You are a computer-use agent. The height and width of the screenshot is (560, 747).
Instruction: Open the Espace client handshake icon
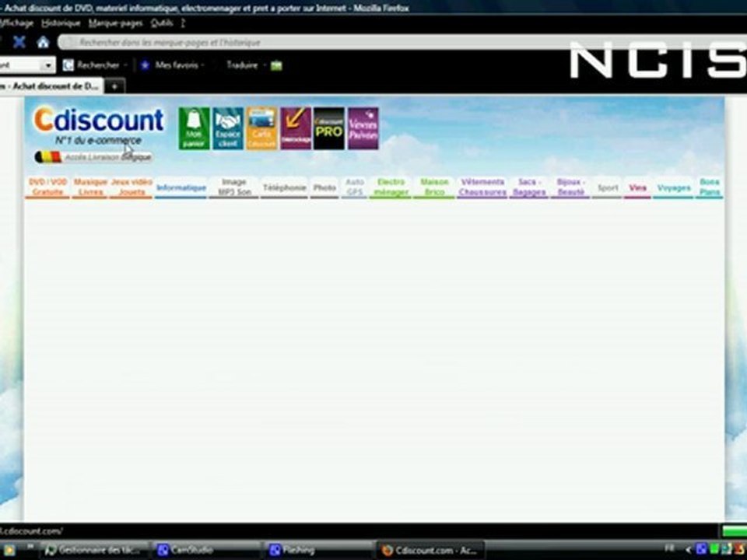(x=228, y=128)
